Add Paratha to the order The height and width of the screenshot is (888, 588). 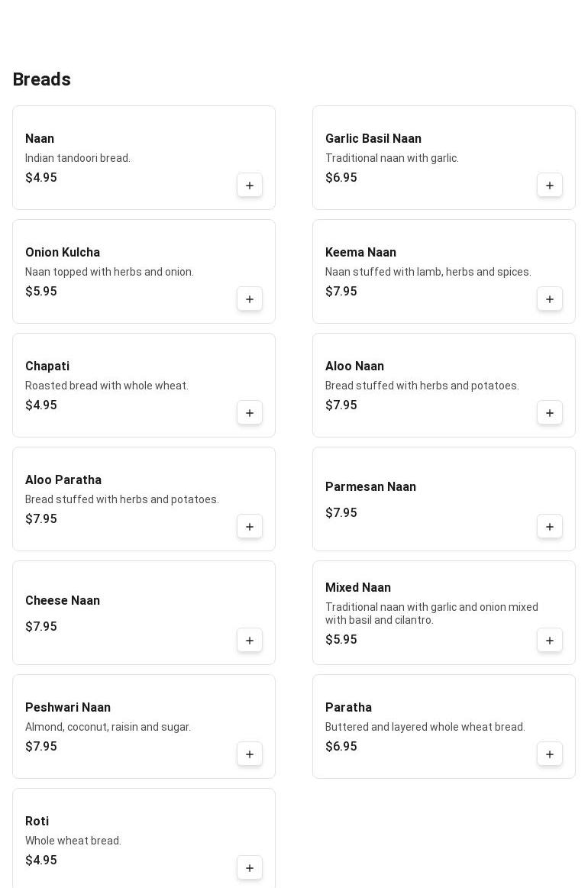[x=550, y=754]
